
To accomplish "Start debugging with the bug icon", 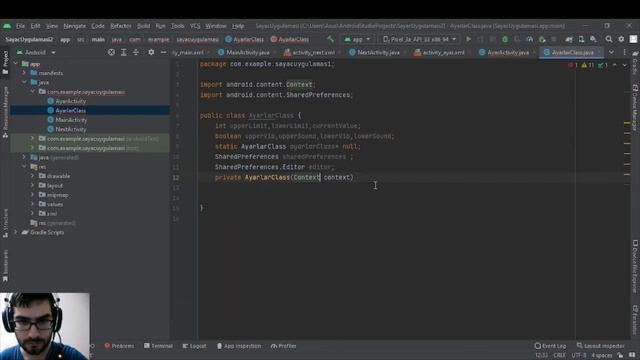I will click(505, 39).
